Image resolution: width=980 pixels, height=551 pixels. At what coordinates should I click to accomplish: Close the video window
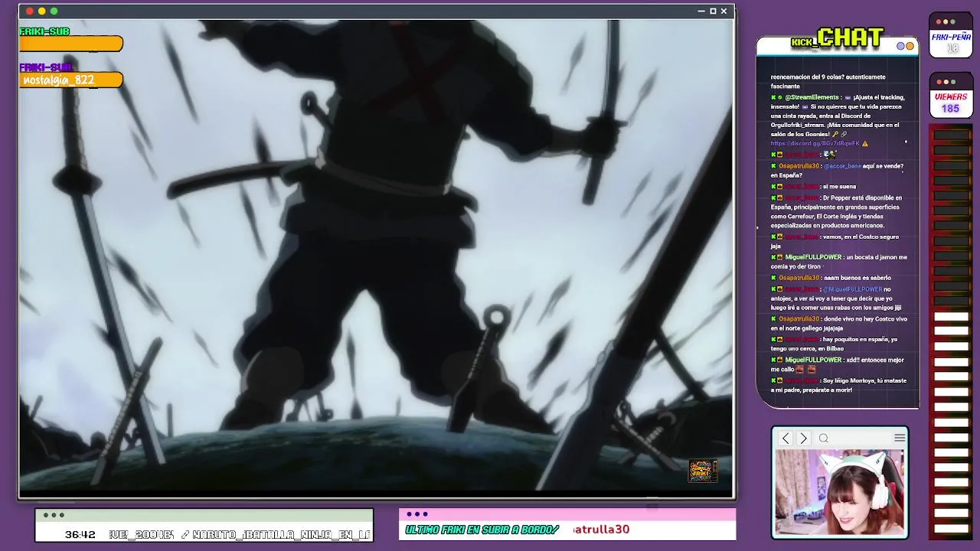pyautogui.click(x=724, y=11)
